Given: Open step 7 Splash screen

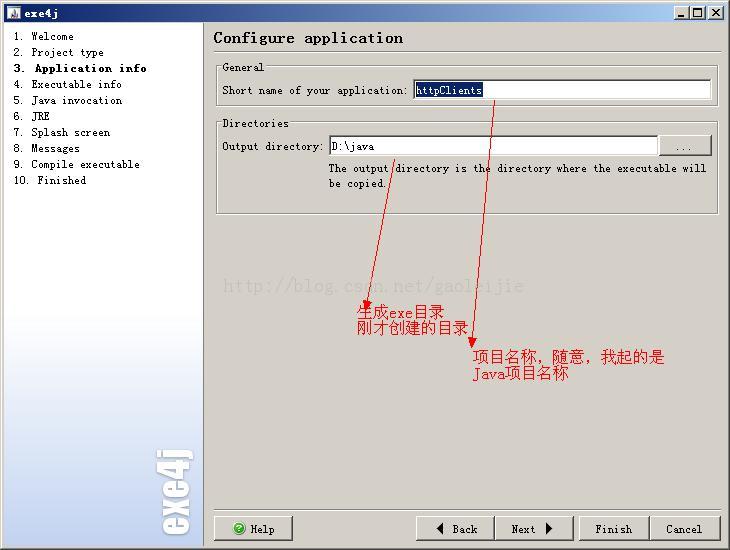Looking at the screenshot, I should tap(61, 132).
